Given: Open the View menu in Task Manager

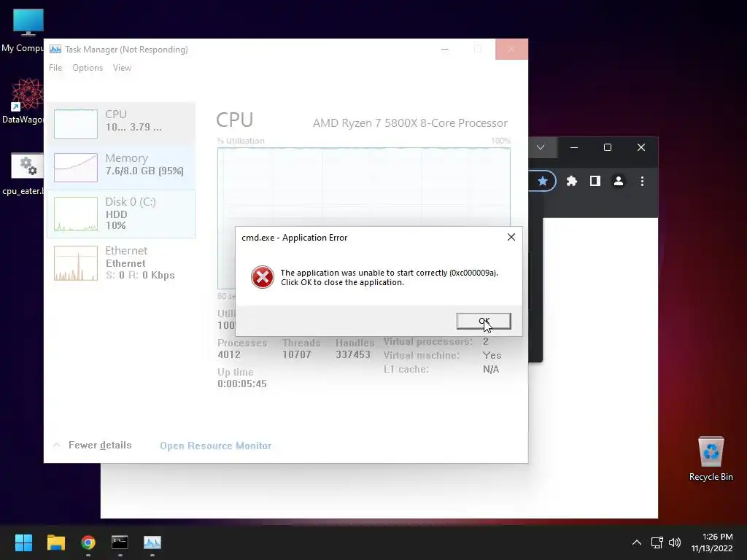Looking at the screenshot, I should (x=122, y=68).
